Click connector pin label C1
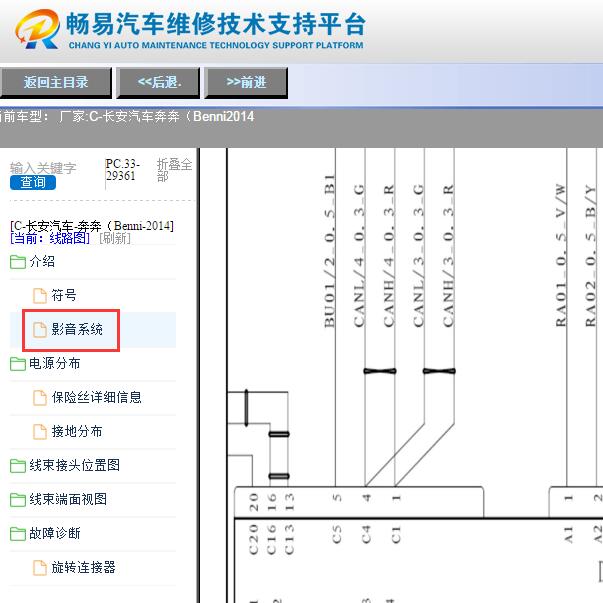603x603 pixels. (x=396, y=535)
